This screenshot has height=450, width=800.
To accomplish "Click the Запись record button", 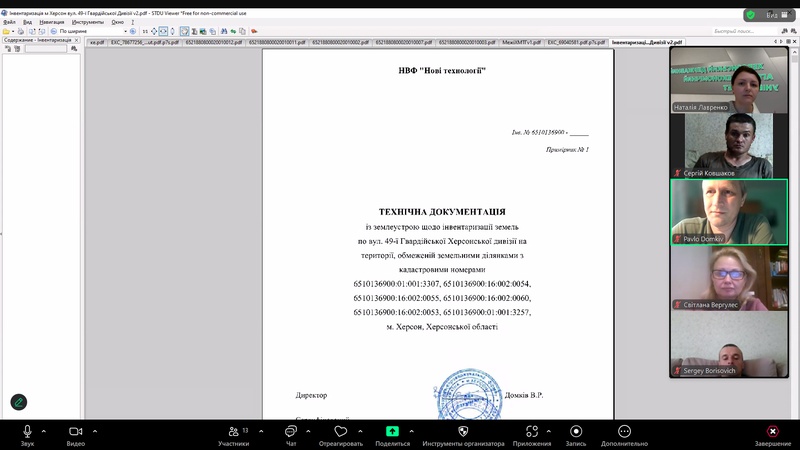I will (576, 435).
